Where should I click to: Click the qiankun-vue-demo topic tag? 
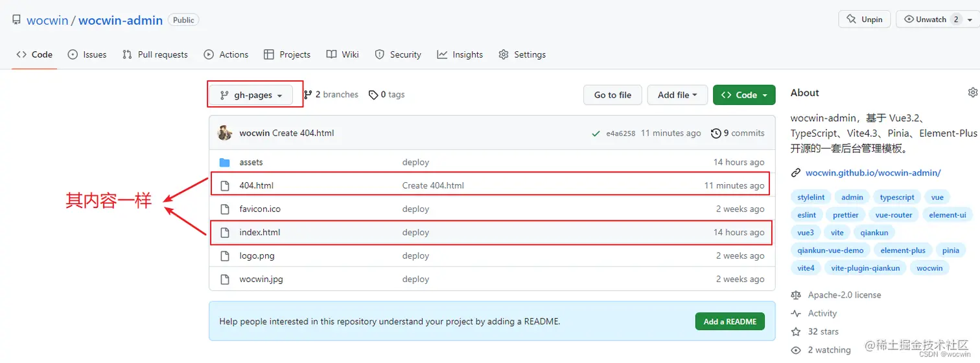830,250
